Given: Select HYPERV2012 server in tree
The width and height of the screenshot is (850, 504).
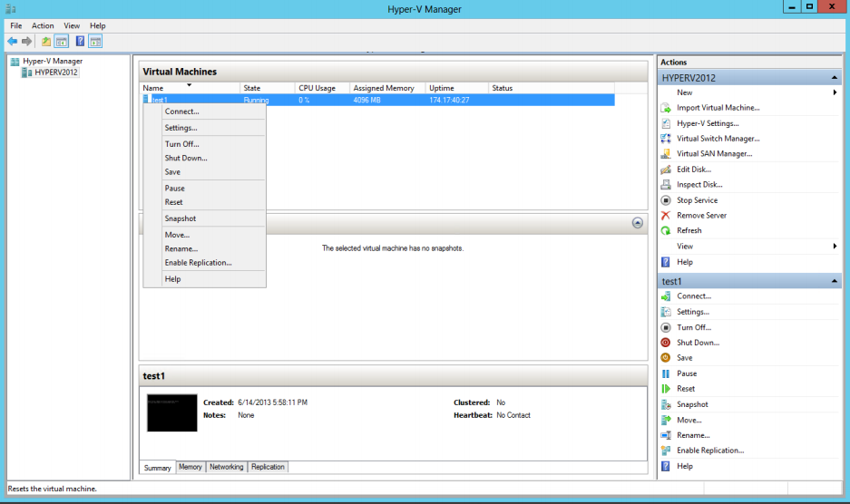Looking at the screenshot, I should click(x=57, y=73).
